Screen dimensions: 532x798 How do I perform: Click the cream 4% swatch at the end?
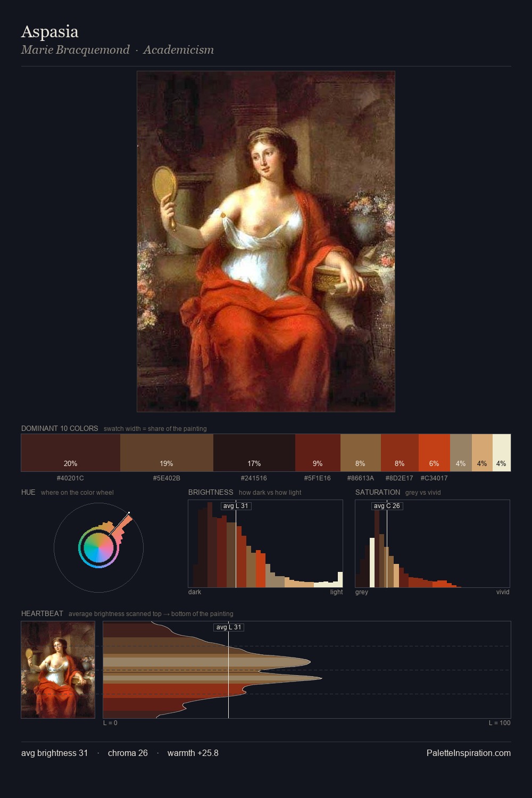(x=502, y=453)
